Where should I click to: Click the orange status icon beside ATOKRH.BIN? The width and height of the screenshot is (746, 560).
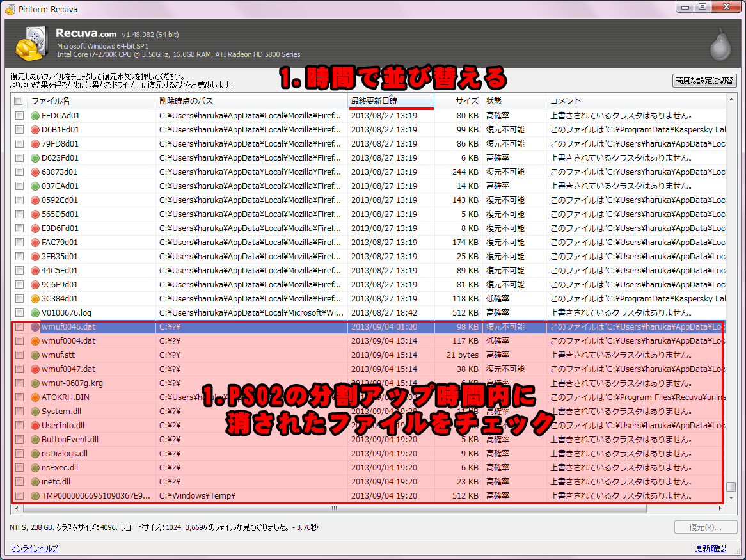35,397
